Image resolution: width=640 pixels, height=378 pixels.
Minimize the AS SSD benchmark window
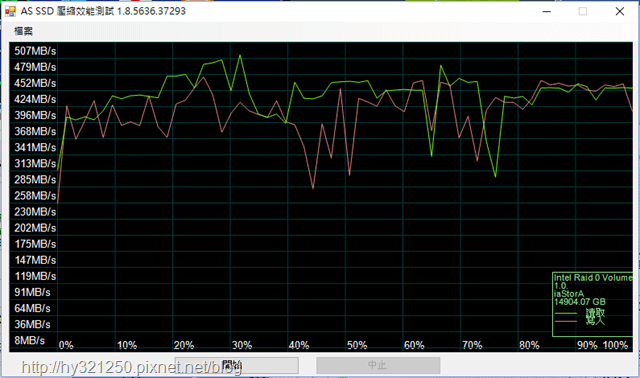click(x=547, y=11)
